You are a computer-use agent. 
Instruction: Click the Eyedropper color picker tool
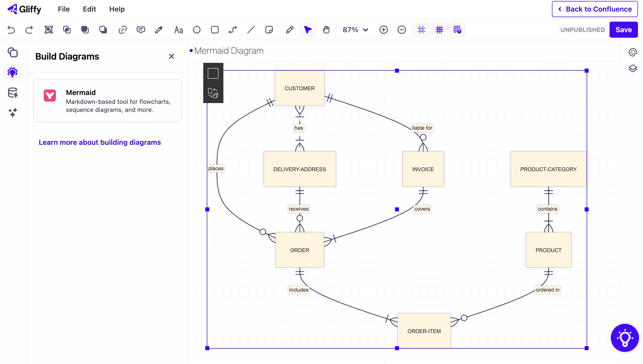[159, 30]
